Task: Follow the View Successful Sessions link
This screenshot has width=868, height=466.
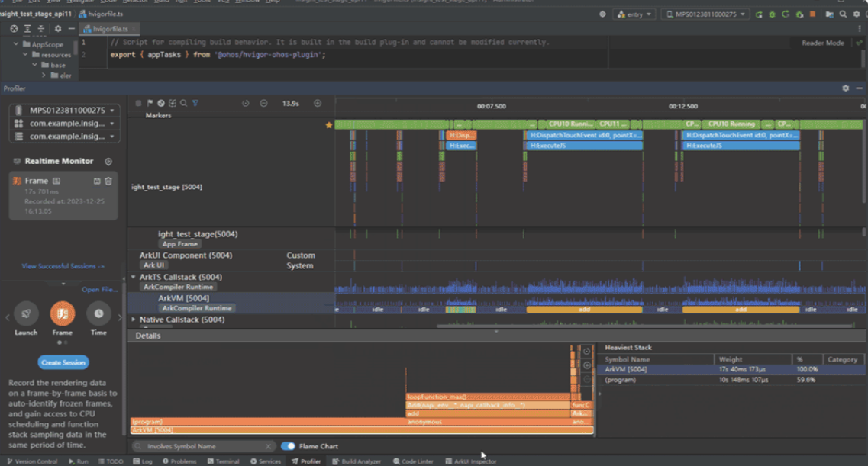Action: point(63,266)
